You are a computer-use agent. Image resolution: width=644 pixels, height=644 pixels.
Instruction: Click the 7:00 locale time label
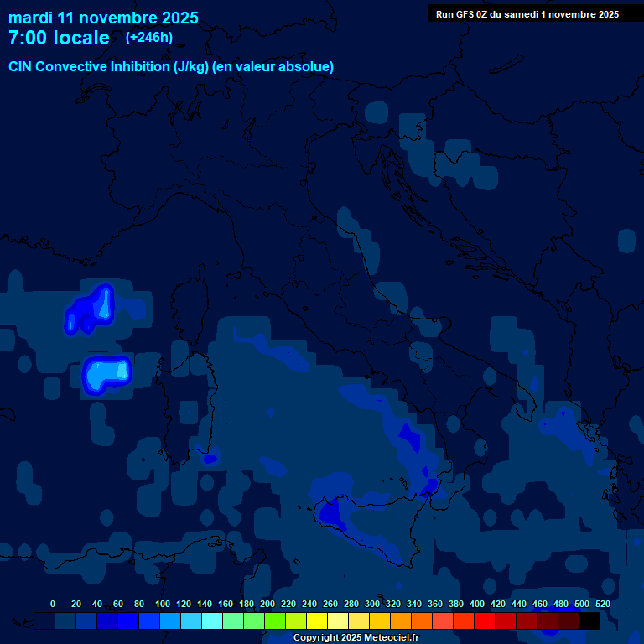click(59, 38)
